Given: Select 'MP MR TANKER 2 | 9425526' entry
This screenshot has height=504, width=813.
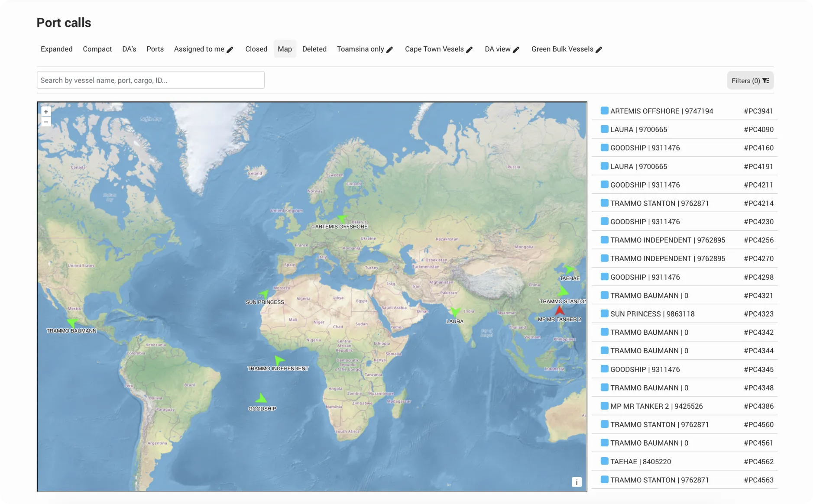Looking at the screenshot, I should point(657,406).
